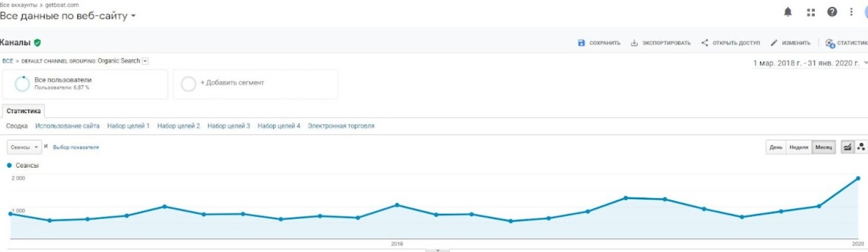Click the 2019 axis label
Screen dimensions: 868x252
pos(397,244)
